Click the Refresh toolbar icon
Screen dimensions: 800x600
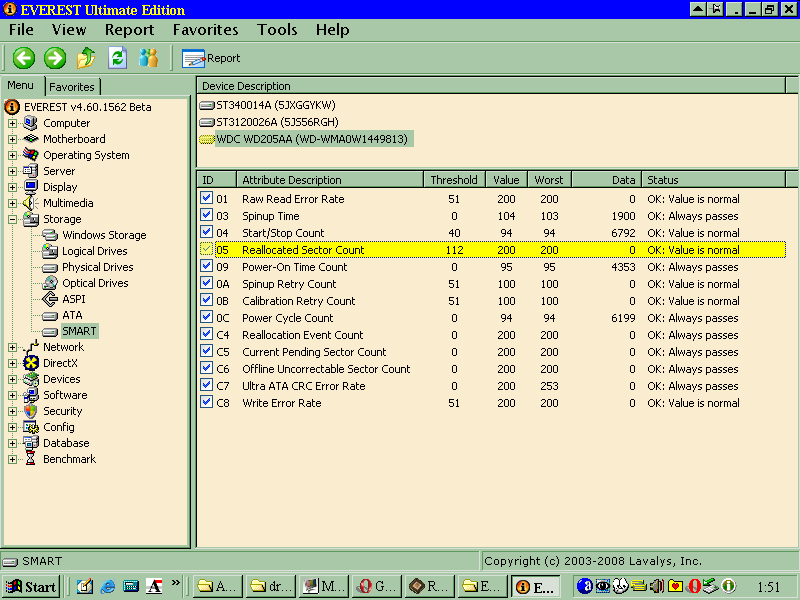coord(118,58)
